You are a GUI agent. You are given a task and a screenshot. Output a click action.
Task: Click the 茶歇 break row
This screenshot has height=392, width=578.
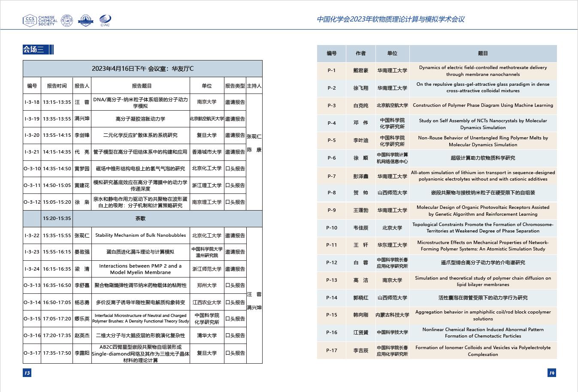141,218
